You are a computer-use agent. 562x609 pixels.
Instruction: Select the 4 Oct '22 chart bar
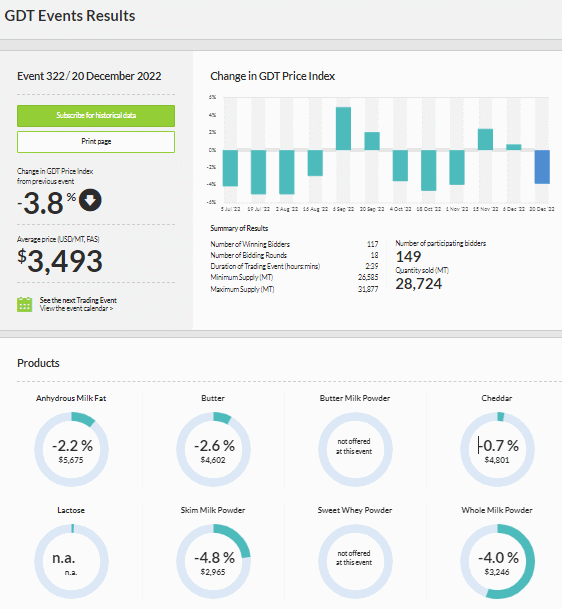(400, 165)
